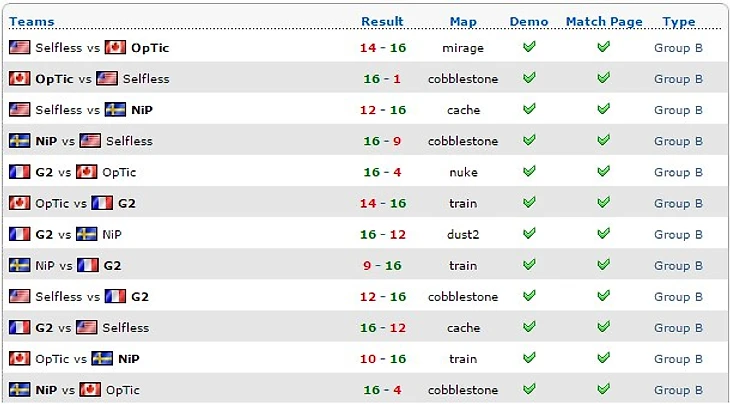Click the Swedish flag in NiP 16-9 Selfless row
Viewport: 730px width, 404px height.
[x=20, y=141]
